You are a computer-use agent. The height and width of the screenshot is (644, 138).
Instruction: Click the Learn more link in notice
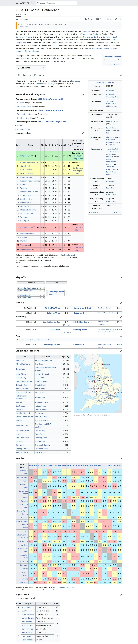tap(24, 27)
